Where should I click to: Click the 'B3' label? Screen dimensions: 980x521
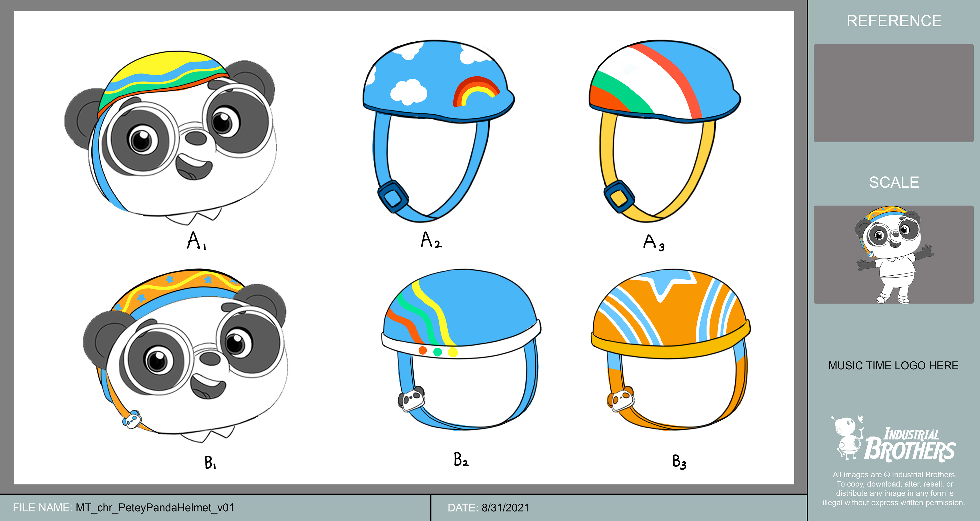[x=679, y=461]
